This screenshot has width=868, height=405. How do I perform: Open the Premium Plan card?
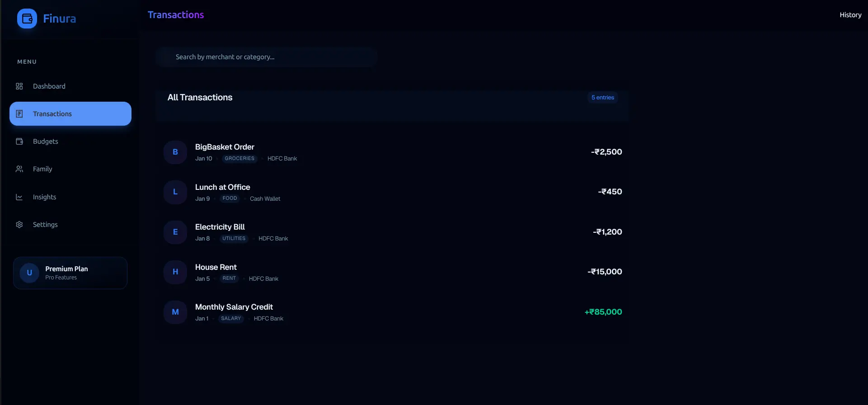(x=70, y=273)
